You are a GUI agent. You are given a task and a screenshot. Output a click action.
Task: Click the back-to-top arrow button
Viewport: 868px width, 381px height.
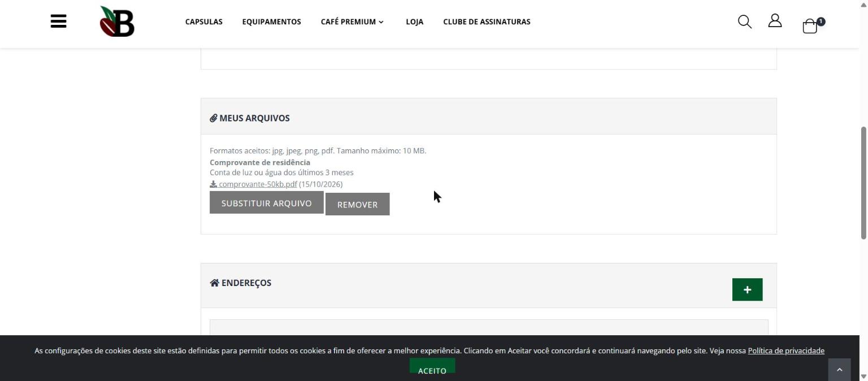tap(839, 369)
